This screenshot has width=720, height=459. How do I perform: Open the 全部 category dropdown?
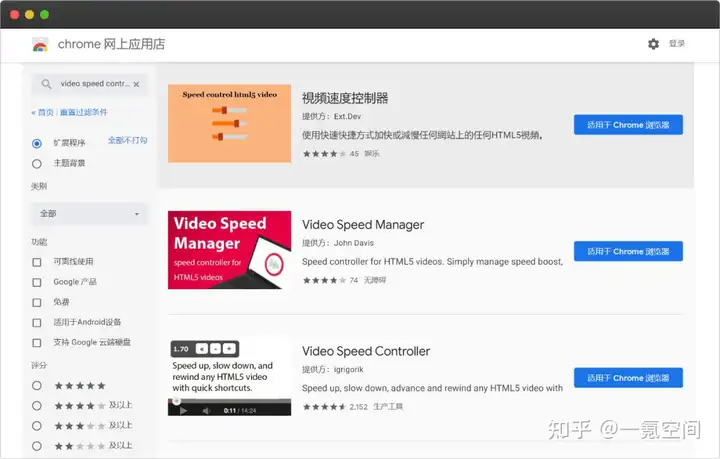[90, 214]
